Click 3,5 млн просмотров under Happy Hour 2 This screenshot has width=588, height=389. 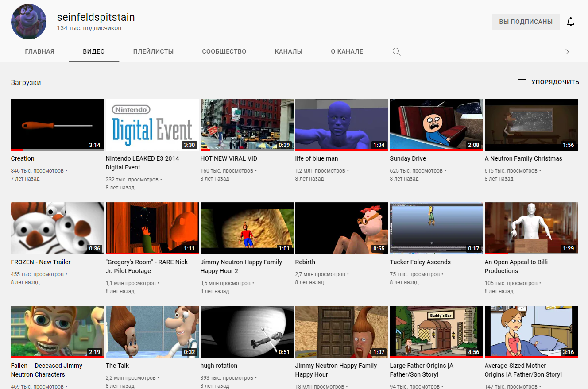click(225, 283)
